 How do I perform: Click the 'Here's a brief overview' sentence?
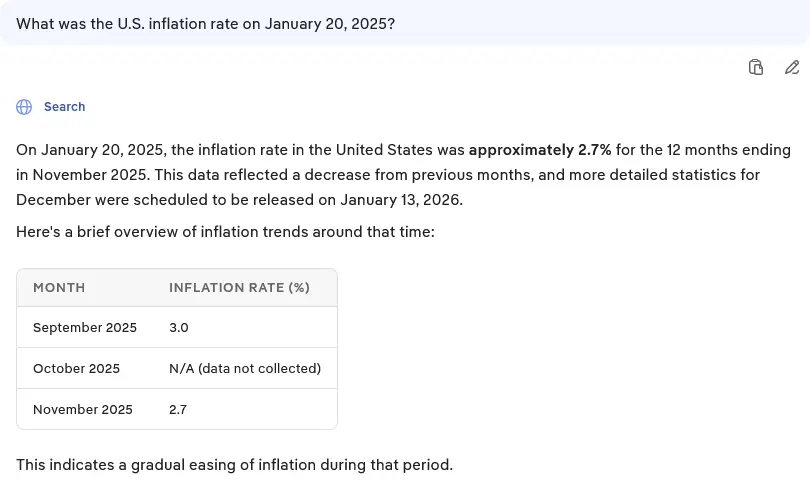click(x=225, y=232)
